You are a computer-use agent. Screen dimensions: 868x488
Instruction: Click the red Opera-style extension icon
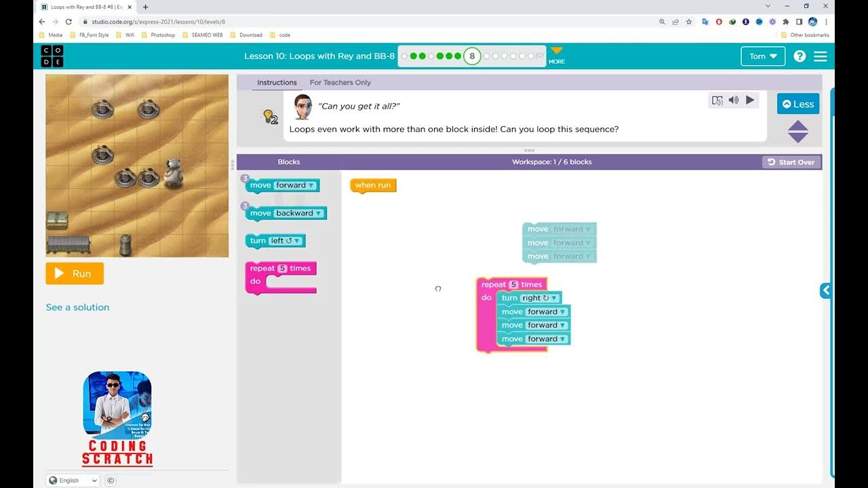coord(719,22)
